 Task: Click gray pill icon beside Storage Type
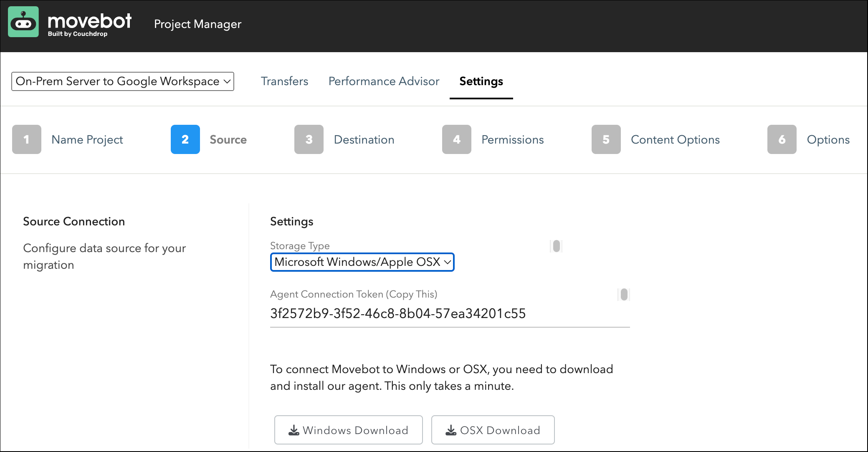click(556, 246)
